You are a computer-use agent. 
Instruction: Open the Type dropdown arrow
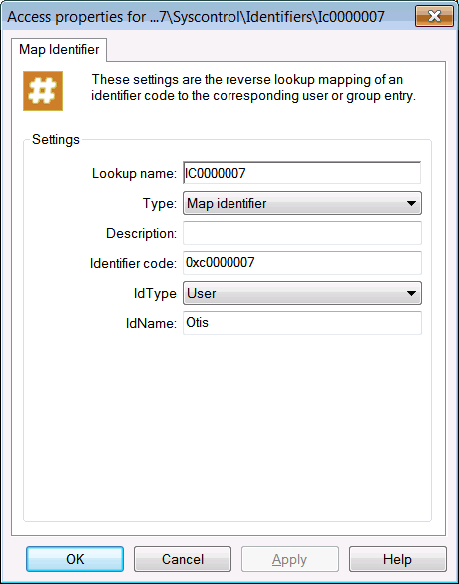tap(411, 203)
